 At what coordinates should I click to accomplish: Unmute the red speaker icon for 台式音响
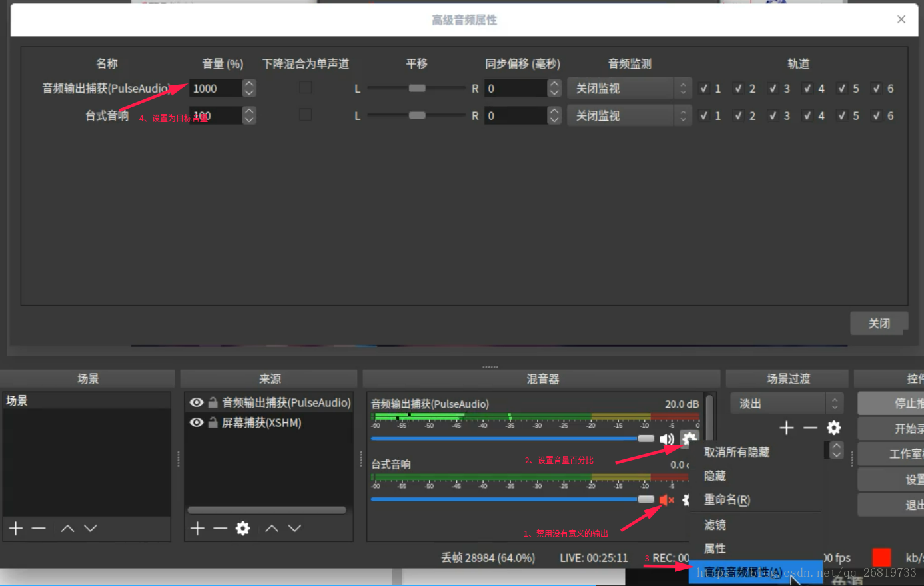click(667, 500)
